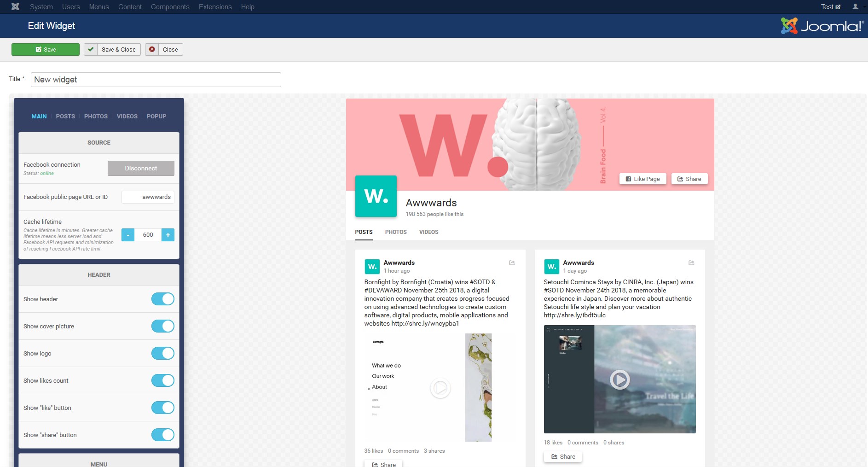This screenshot has width=868, height=467.
Task: Click the Awwwards teal logo avatar
Action: tap(376, 196)
